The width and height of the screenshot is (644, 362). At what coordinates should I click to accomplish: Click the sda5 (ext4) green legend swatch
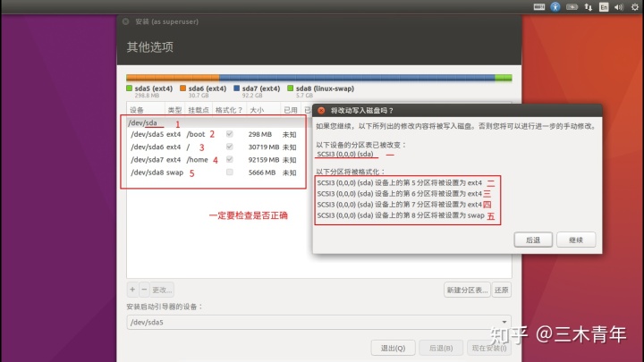point(130,88)
